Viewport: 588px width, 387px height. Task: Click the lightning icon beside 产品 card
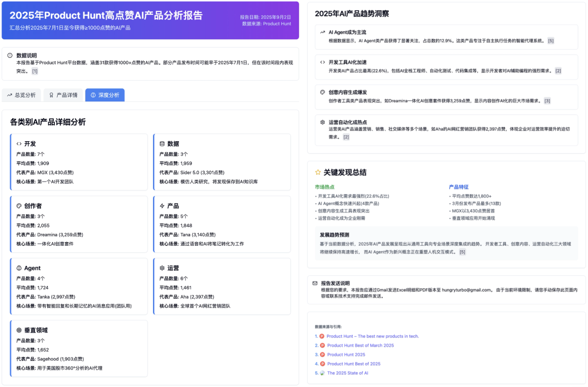[162, 205]
